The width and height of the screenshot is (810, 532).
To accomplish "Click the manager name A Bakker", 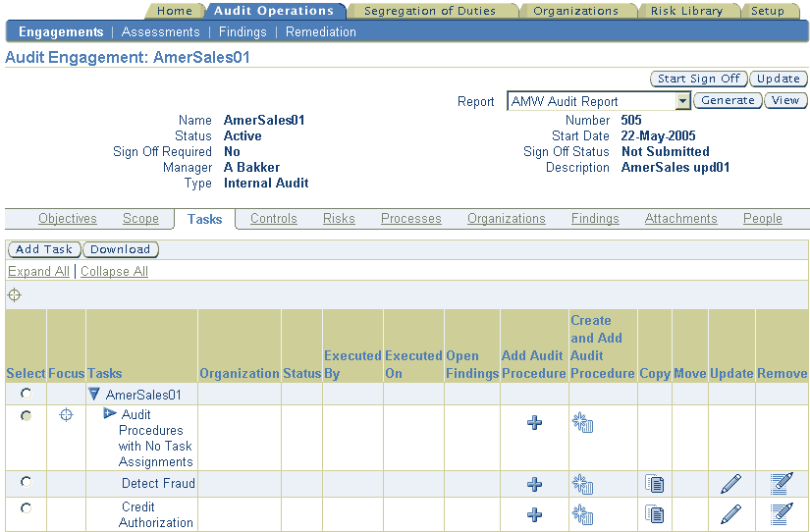I will tap(251, 167).
